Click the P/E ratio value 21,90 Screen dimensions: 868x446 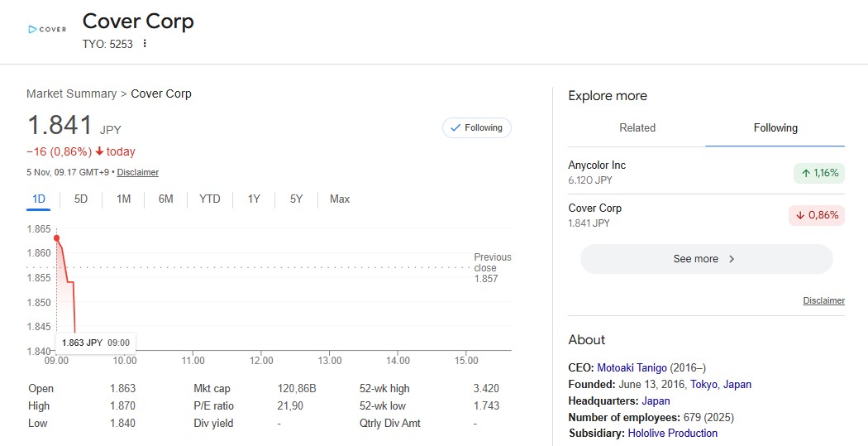coord(290,405)
